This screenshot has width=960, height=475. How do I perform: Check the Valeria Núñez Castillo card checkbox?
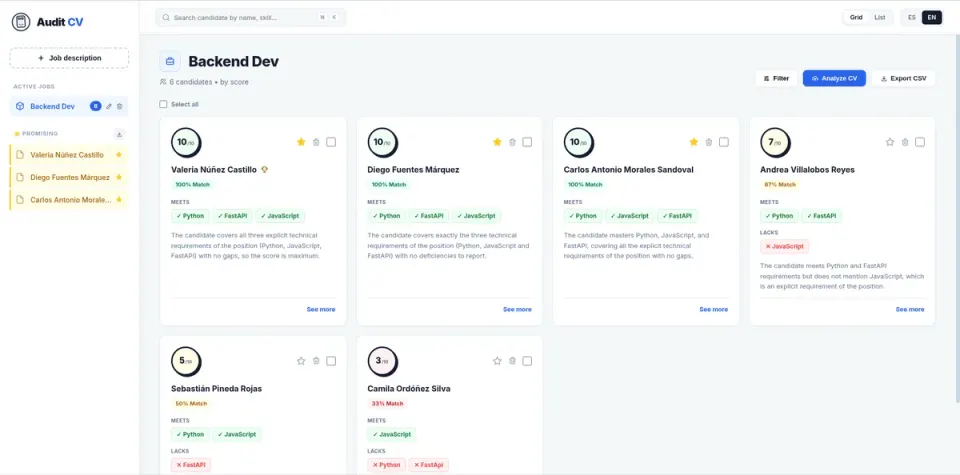(x=331, y=142)
